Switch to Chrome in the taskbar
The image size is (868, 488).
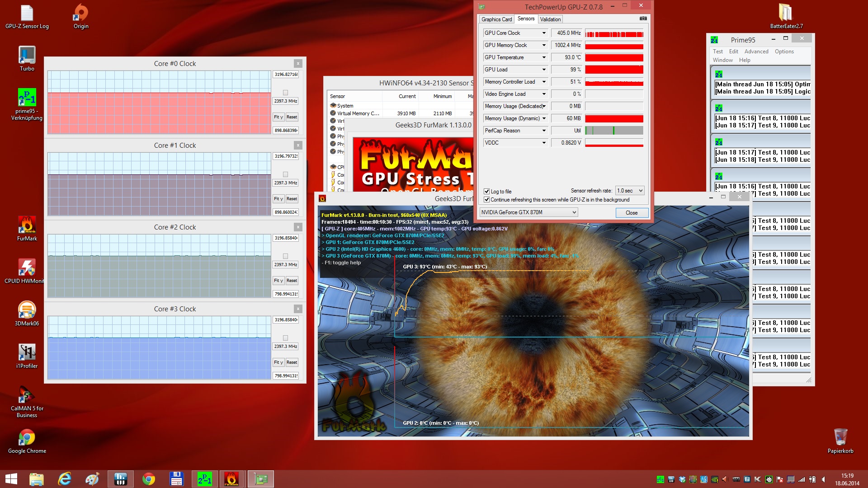148,479
